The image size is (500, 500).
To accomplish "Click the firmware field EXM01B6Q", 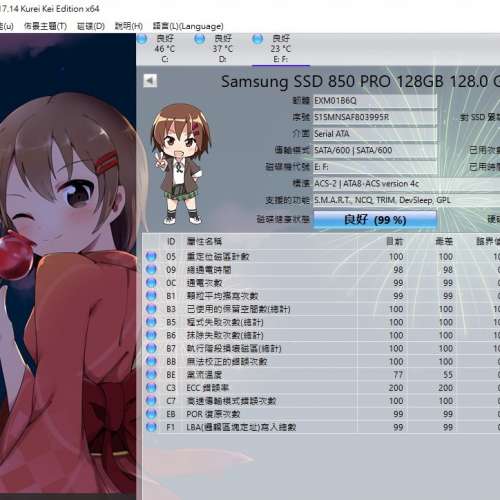I will point(375,101).
